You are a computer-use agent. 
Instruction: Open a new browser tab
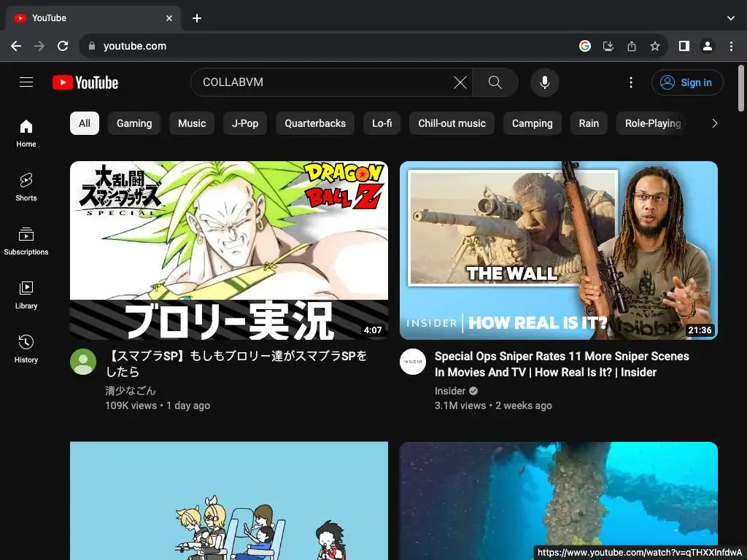(197, 18)
